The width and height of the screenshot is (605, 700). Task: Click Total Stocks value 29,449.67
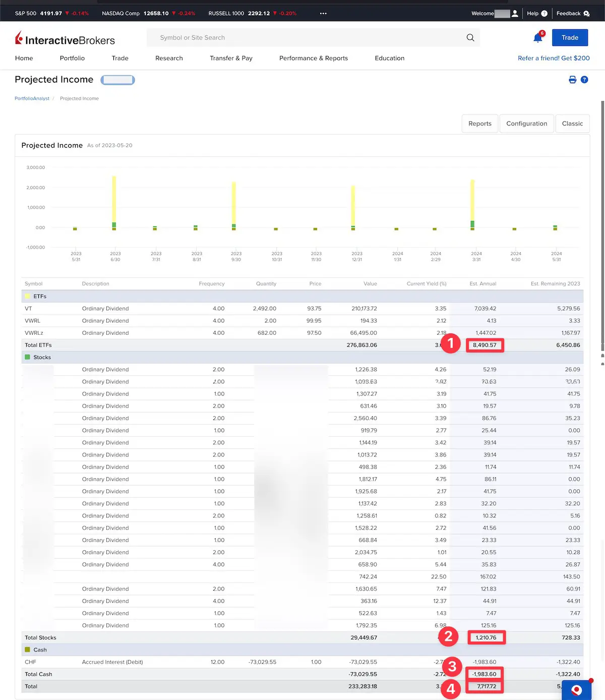pyautogui.click(x=364, y=637)
